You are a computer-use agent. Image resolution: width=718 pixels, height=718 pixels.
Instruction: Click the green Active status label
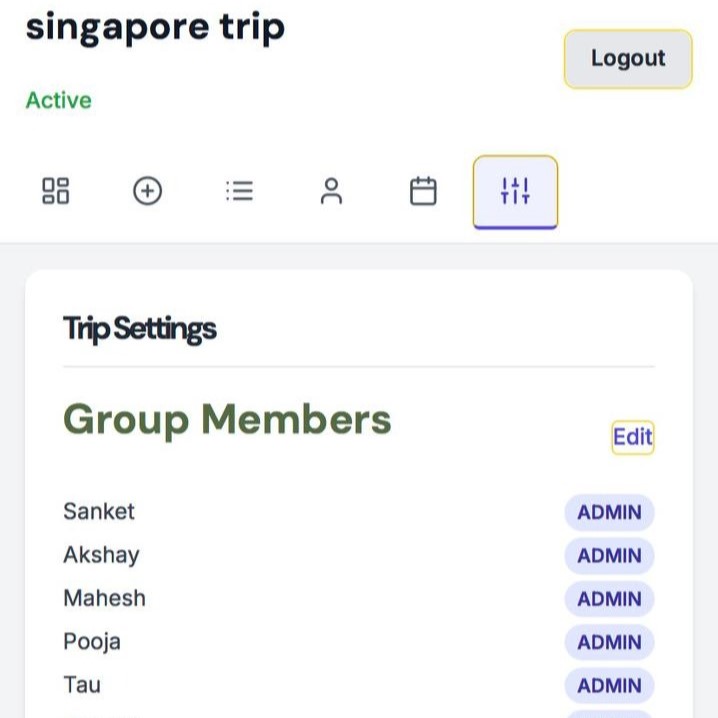click(x=58, y=101)
